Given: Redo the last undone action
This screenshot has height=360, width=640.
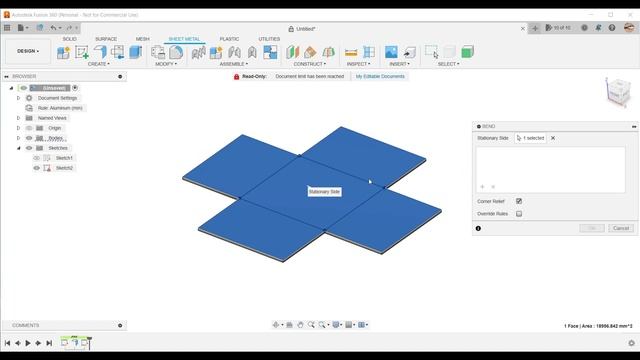Looking at the screenshot, I should point(69,28).
